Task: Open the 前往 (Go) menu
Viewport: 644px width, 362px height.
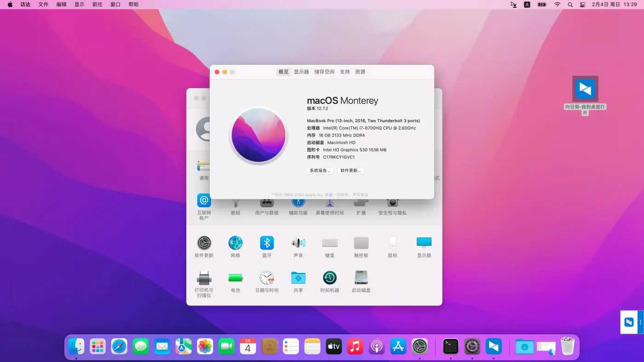Action: click(x=97, y=4)
